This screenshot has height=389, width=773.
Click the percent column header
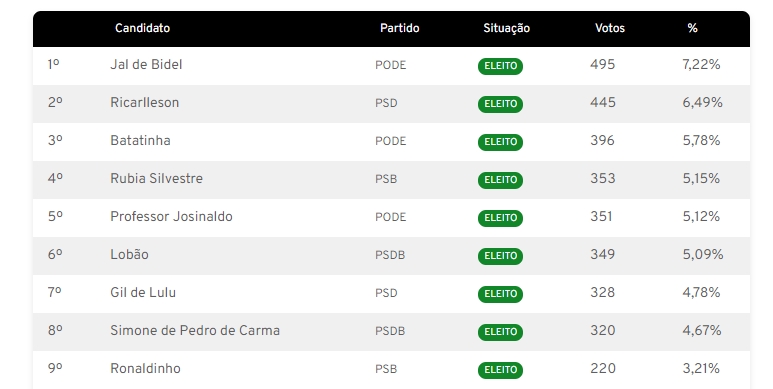coord(693,28)
